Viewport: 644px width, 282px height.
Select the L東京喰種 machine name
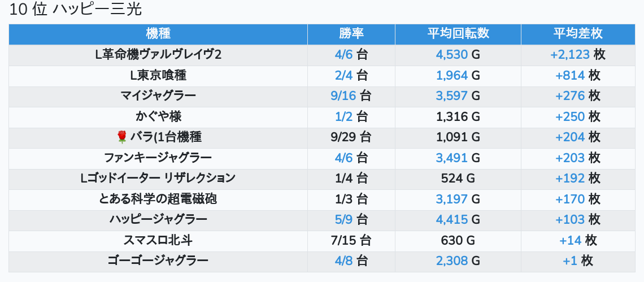pyautogui.click(x=158, y=75)
